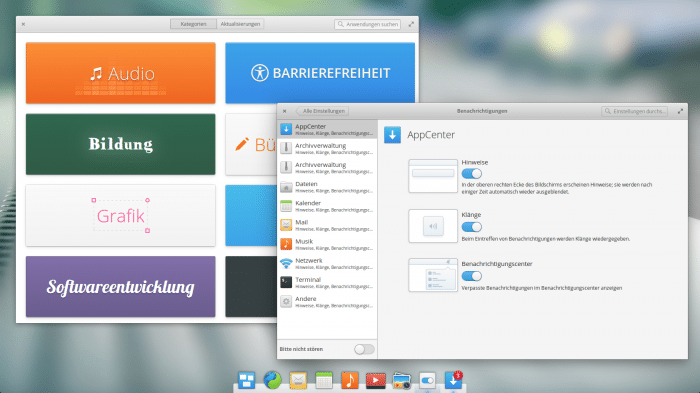The width and height of the screenshot is (700, 393).
Task: Toggle the Benachrichtigungscenter switch
Action: click(471, 276)
